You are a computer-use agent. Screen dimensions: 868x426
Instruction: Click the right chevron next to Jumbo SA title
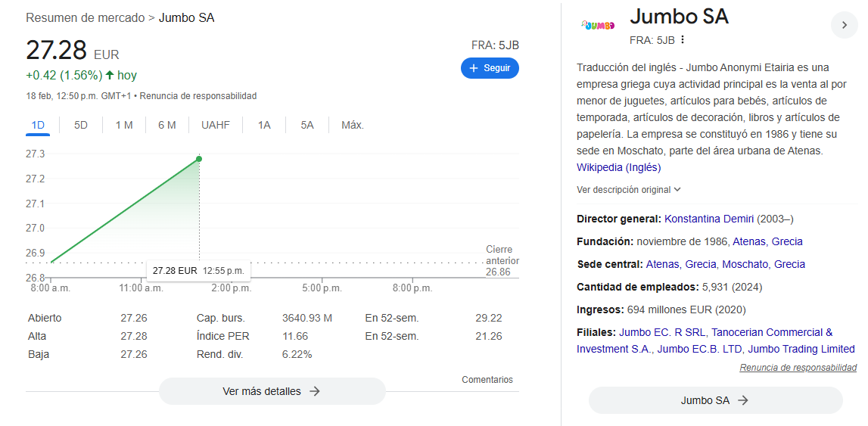click(845, 25)
